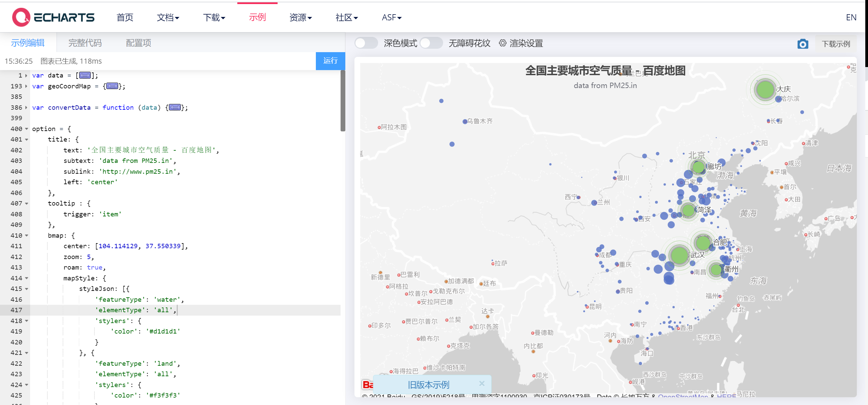Click the code editor vertical scrollbar
The image size is (868, 405).
(343, 101)
